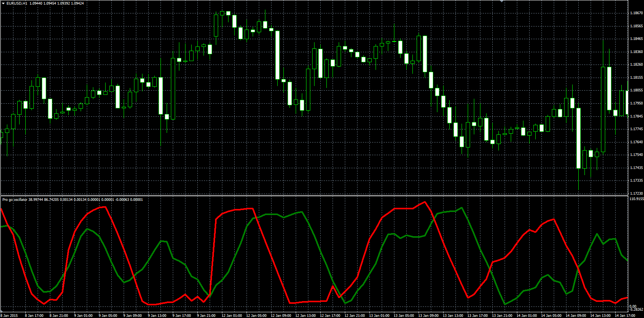Click the 1.18360 price axis label

pyautogui.click(x=636, y=52)
